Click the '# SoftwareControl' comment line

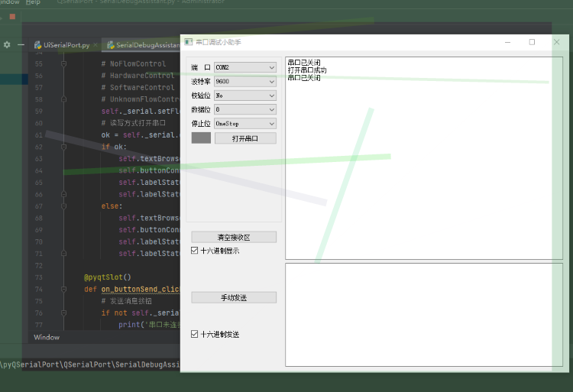coord(138,87)
